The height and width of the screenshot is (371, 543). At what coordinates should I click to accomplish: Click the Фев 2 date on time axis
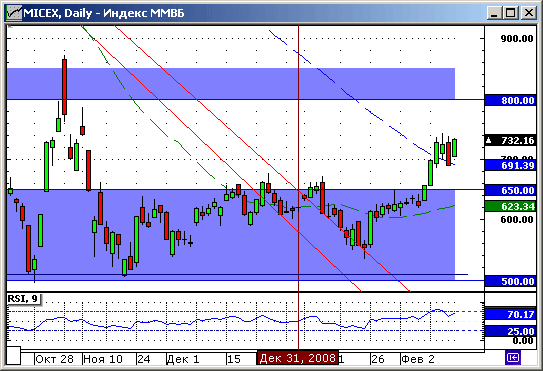coord(418,359)
